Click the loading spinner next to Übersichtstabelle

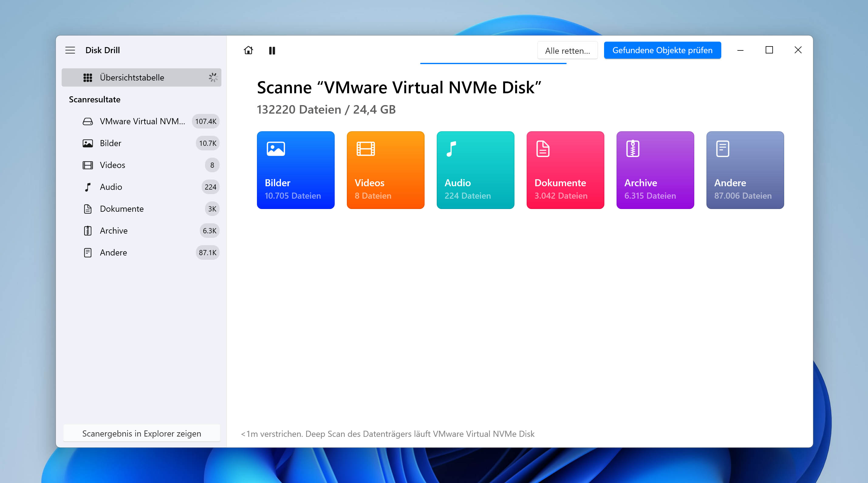coord(213,77)
